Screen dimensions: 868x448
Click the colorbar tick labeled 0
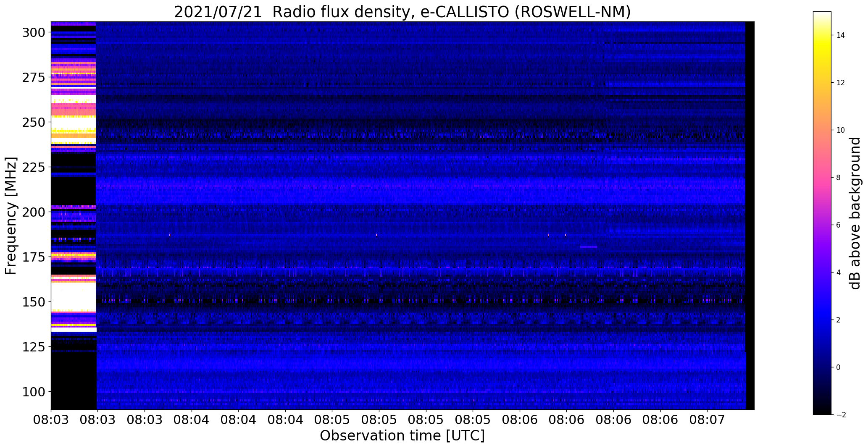click(x=838, y=367)
